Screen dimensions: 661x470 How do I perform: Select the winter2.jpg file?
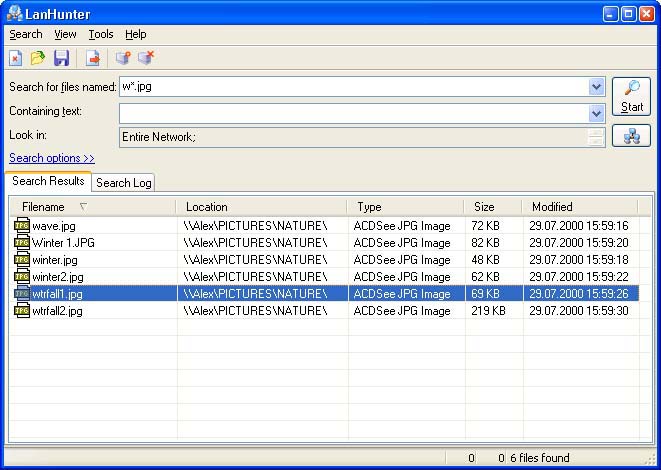pos(58,277)
